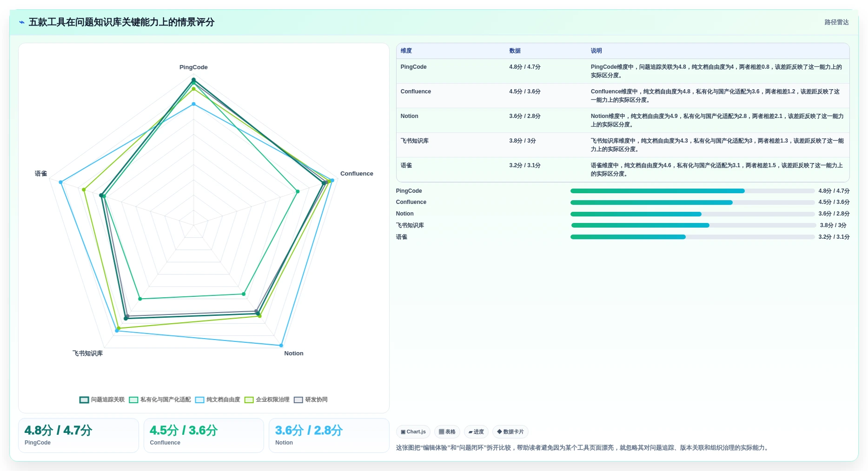The width and height of the screenshot is (868, 471).
Task: Click the Chart.js tag chip
Action: click(413, 432)
